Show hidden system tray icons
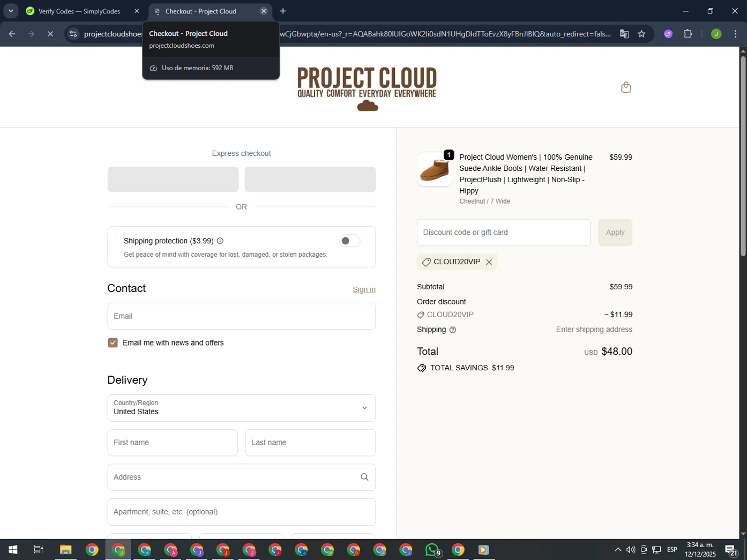The image size is (747, 560). click(618, 550)
